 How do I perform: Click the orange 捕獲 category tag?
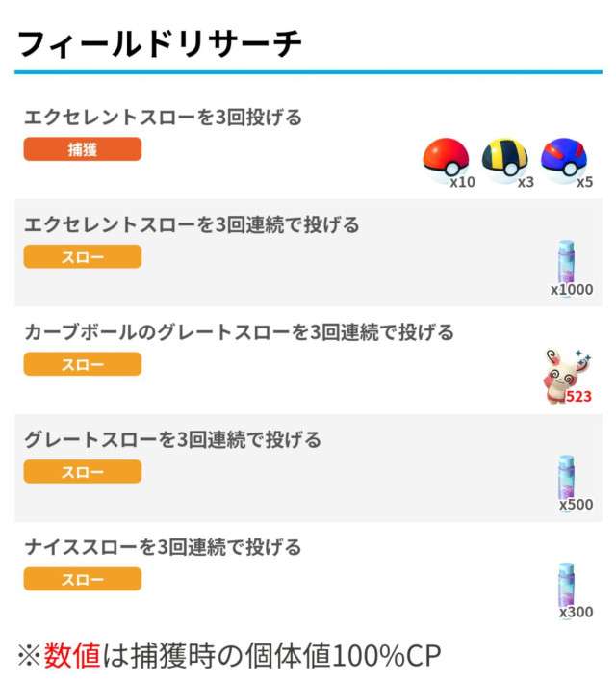[83, 149]
